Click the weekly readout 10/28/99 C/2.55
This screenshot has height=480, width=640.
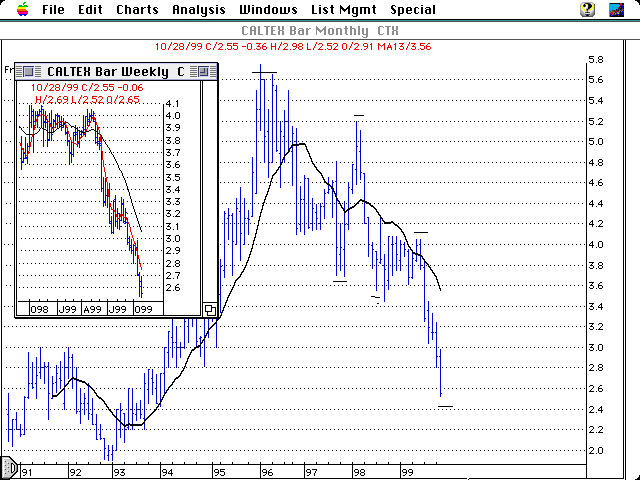(87, 87)
